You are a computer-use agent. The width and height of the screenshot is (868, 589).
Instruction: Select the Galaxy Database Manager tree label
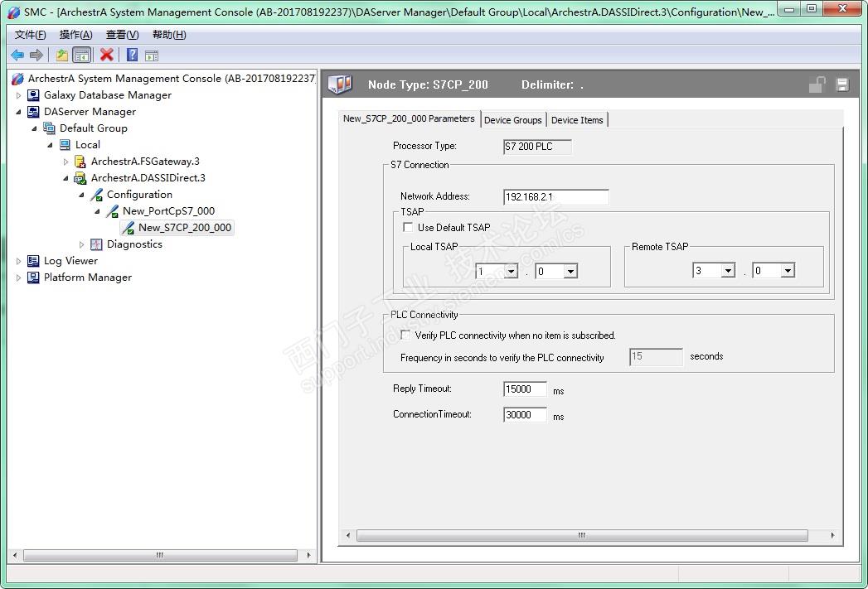(x=108, y=95)
